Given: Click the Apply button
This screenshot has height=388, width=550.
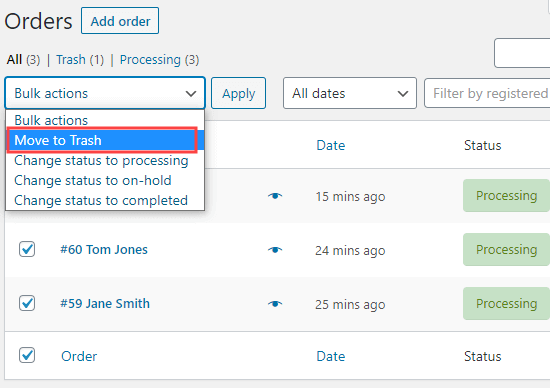Looking at the screenshot, I should pos(239,93).
